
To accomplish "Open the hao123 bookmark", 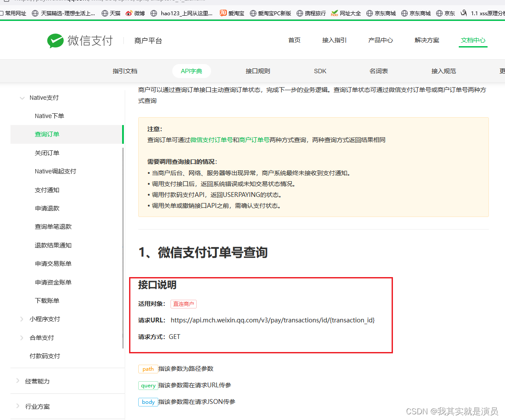I will (x=182, y=13).
